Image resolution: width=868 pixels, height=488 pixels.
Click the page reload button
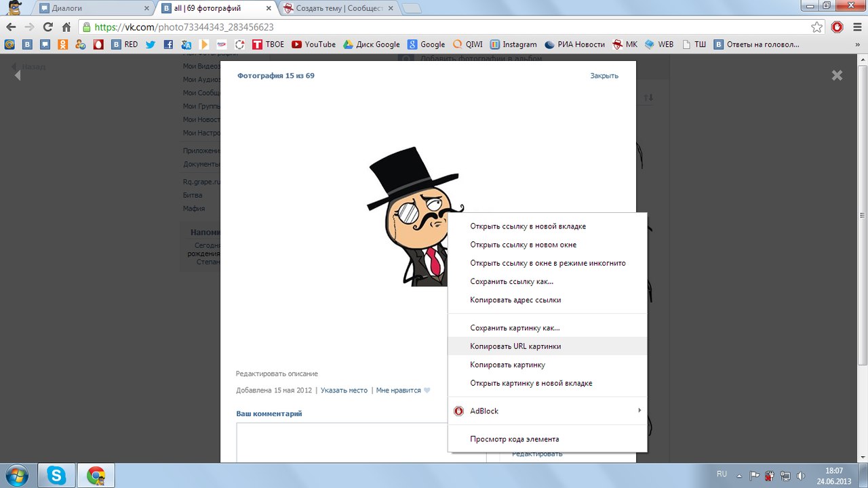tap(47, 27)
